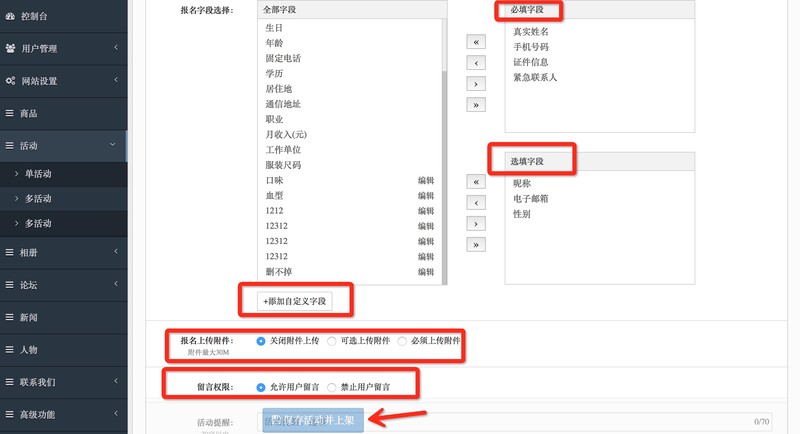
Task: Expand the 联系我们 chevron
Action: (x=116, y=381)
